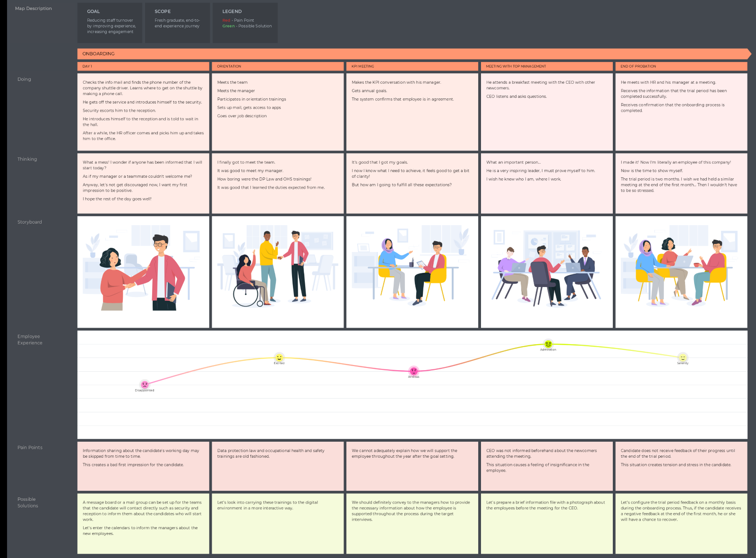Click the Serenity emoji on experience curve
Image resolution: width=756 pixels, height=558 pixels.
683,357
